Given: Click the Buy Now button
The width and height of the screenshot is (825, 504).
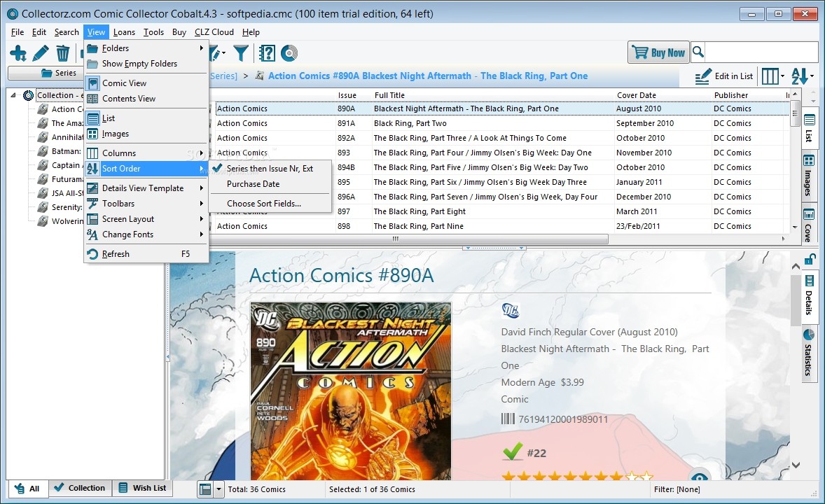Looking at the screenshot, I should pos(658,52).
